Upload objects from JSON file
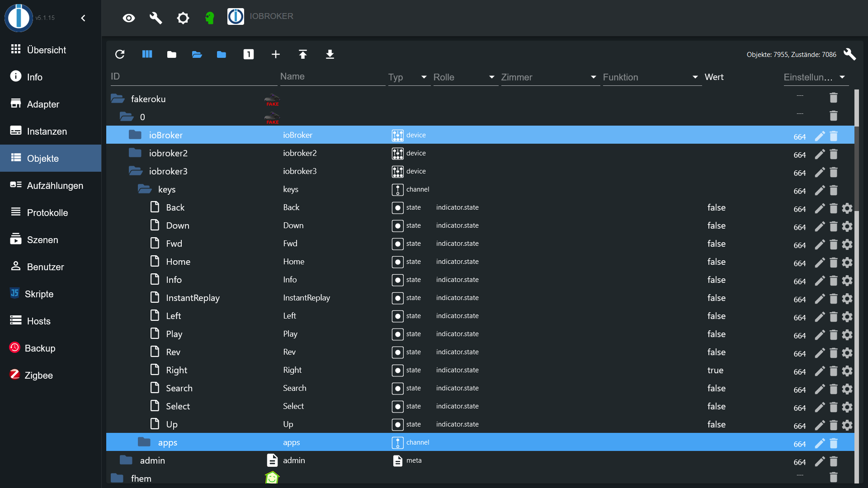Screen dimensions: 868x488 point(303,54)
